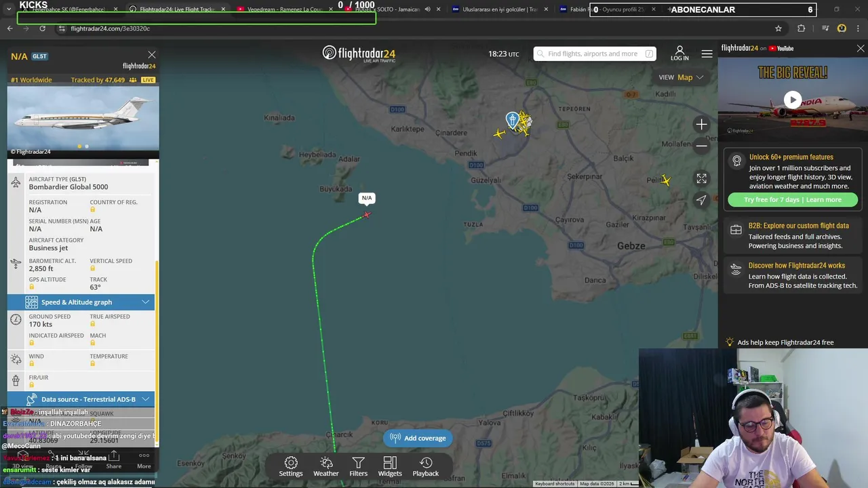The image size is (868, 488).
Task: Click the Bombardier Global 5000 text
Action: click(68, 187)
